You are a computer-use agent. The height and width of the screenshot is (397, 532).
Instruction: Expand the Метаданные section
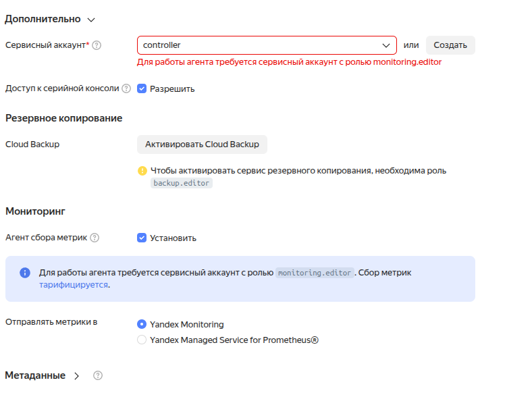pos(76,375)
